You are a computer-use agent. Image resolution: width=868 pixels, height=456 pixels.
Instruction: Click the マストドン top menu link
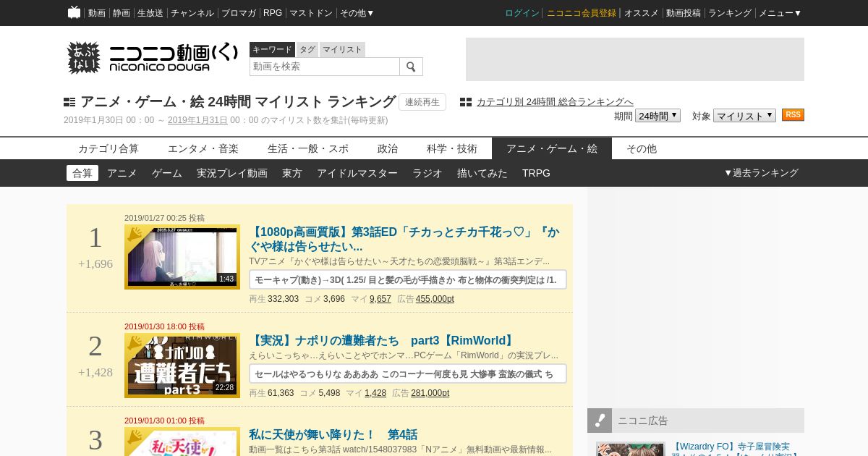tap(311, 13)
